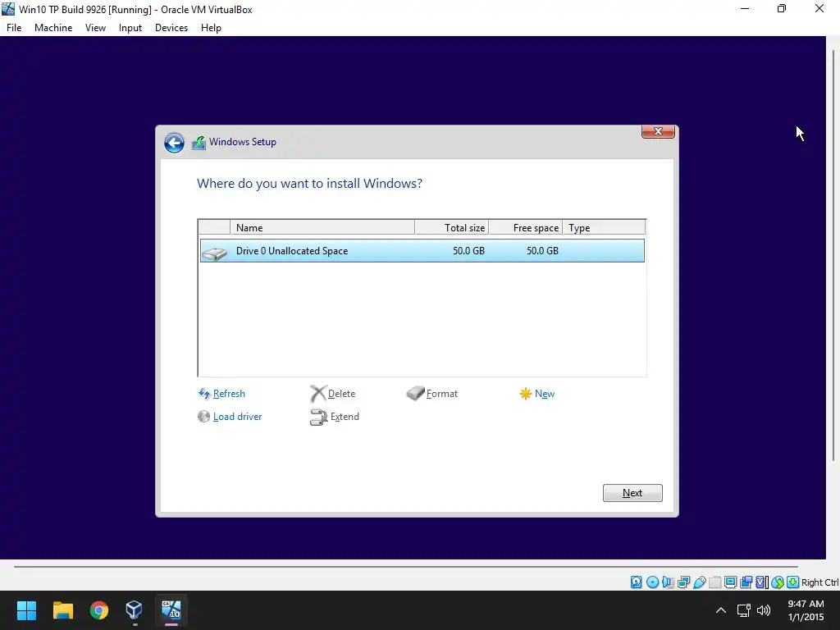Viewport: 840px width, 630px height.
Task: Click the Load driver disc icon
Action: 203,416
